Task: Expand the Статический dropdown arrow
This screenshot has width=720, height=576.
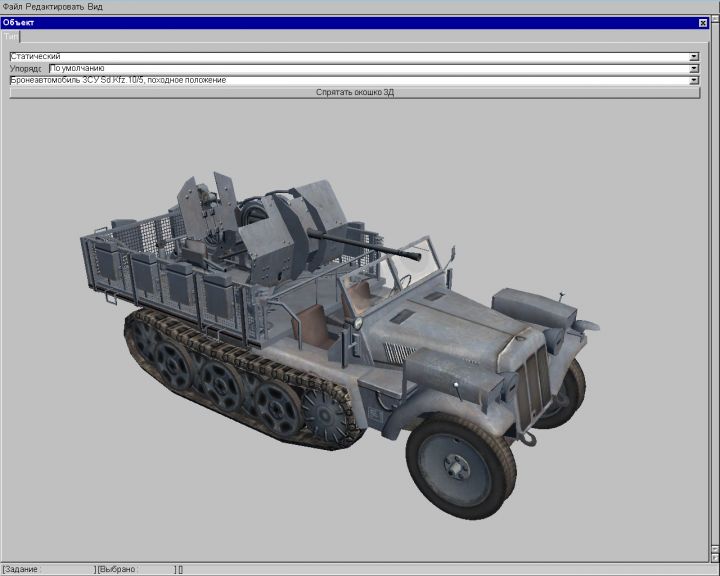Action: pyautogui.click(x=694, y=57)
